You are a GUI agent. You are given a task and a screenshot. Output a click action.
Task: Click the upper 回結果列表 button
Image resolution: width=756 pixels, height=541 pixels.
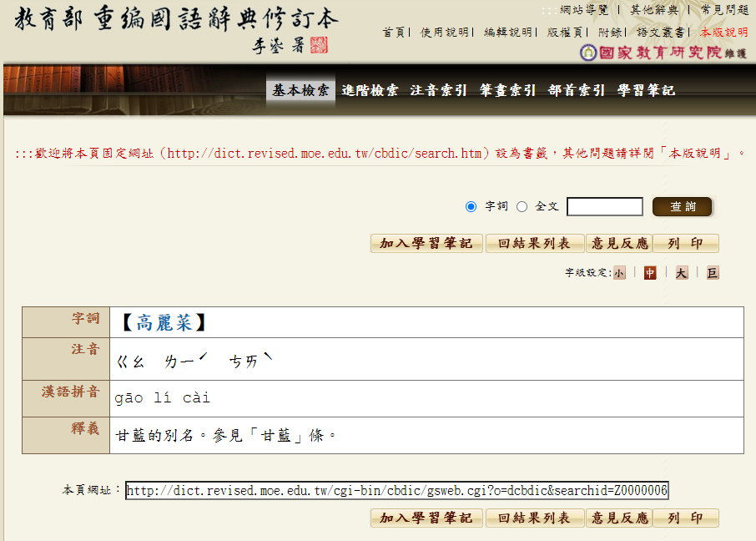click(535, 243)
